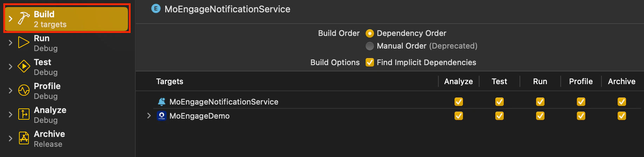The width and height of the screenshot is (644, 157).
Task: Expand the MoEngageDemo target row
Action: pyautogui.click(x=149, y=116)
